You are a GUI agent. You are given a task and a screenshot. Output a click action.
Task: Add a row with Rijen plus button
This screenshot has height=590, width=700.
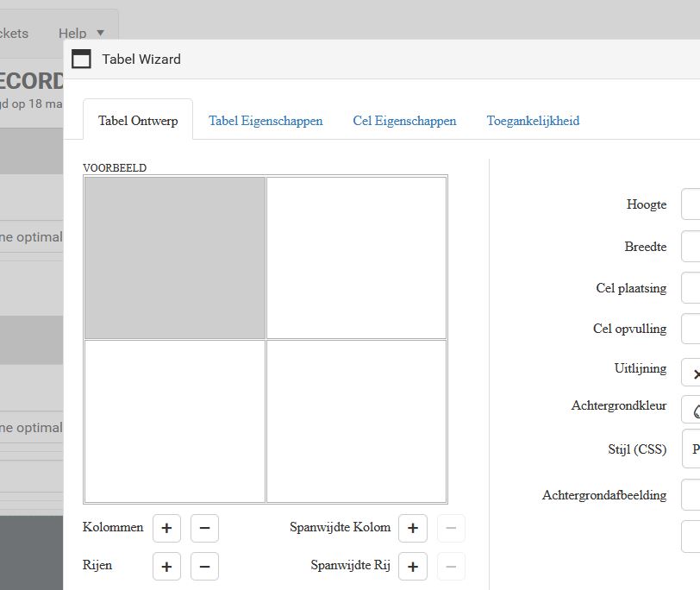click(x=166, y=567)
